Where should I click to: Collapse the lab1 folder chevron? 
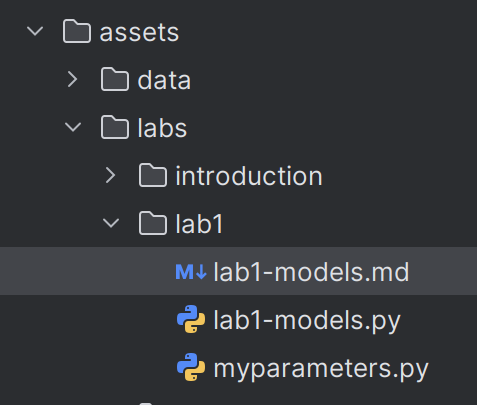click(x=111, y=223)
